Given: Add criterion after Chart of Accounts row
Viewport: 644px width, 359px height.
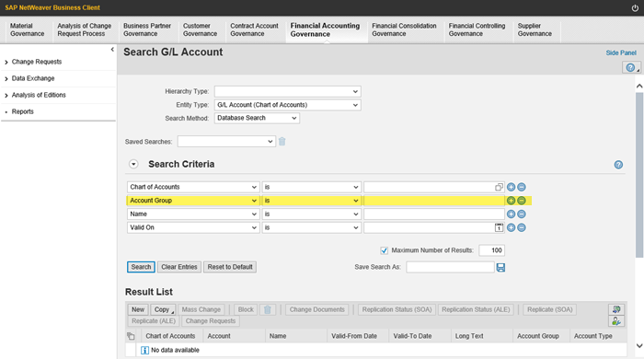Looking at the screenshot, I should pos(511,187).
